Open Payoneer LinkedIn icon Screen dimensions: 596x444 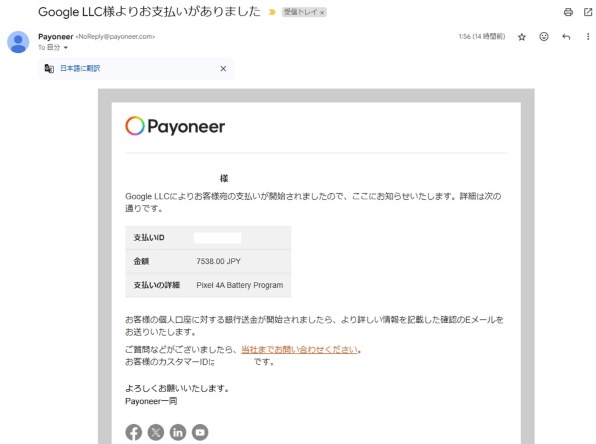pyautogui.click(x=178, y=432)
